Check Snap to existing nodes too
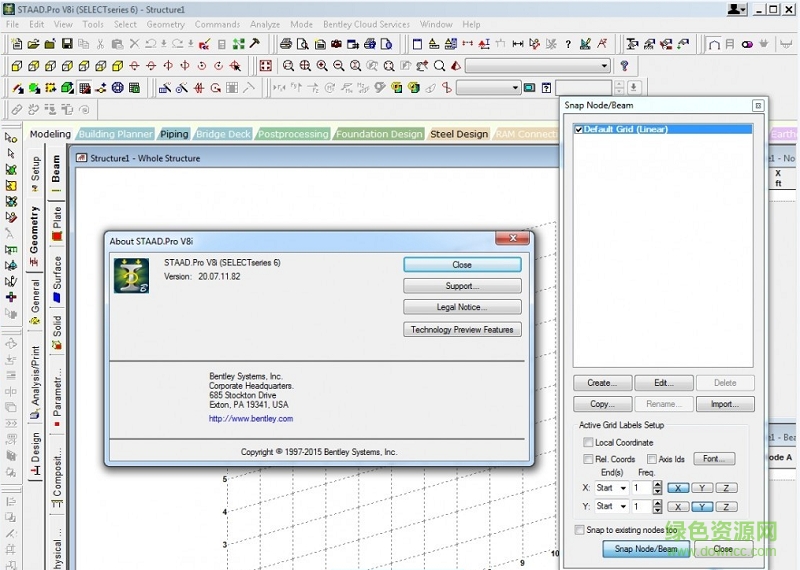The image size is (800, 570). (x=580, y=530)
